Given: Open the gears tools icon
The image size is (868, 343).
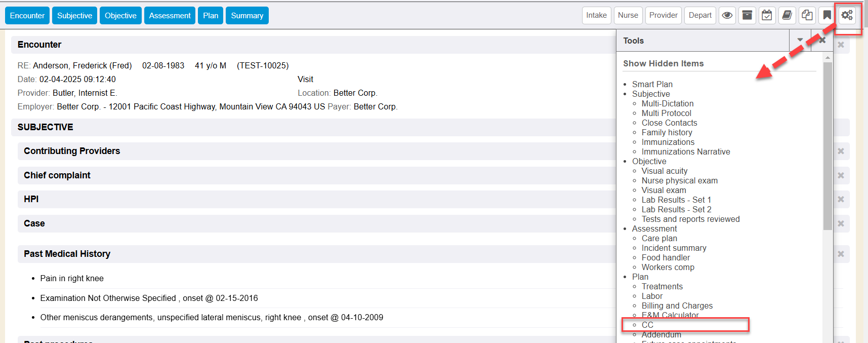Looking at the screenshot, I should (847, 15).
